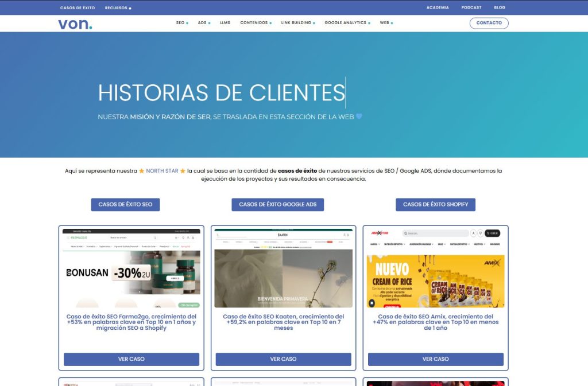Click the Contacto button

pos(489,23)
